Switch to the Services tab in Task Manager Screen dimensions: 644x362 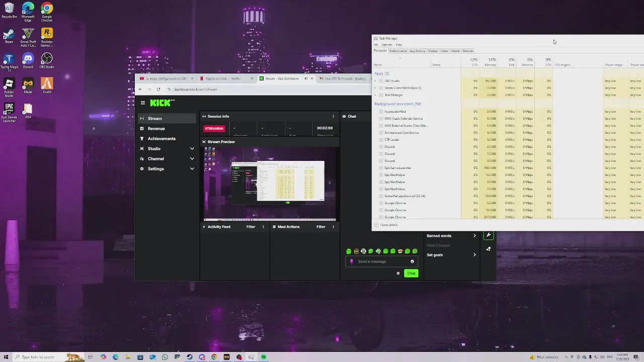pos(468,51)
